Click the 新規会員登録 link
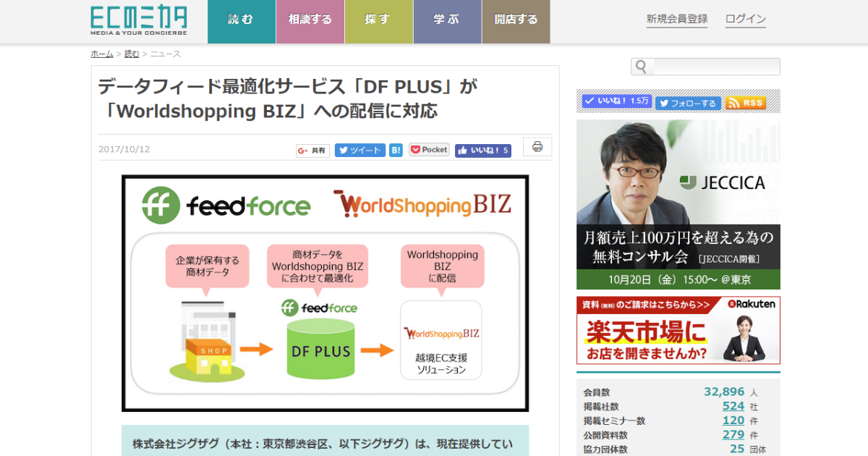 (677, 19)
